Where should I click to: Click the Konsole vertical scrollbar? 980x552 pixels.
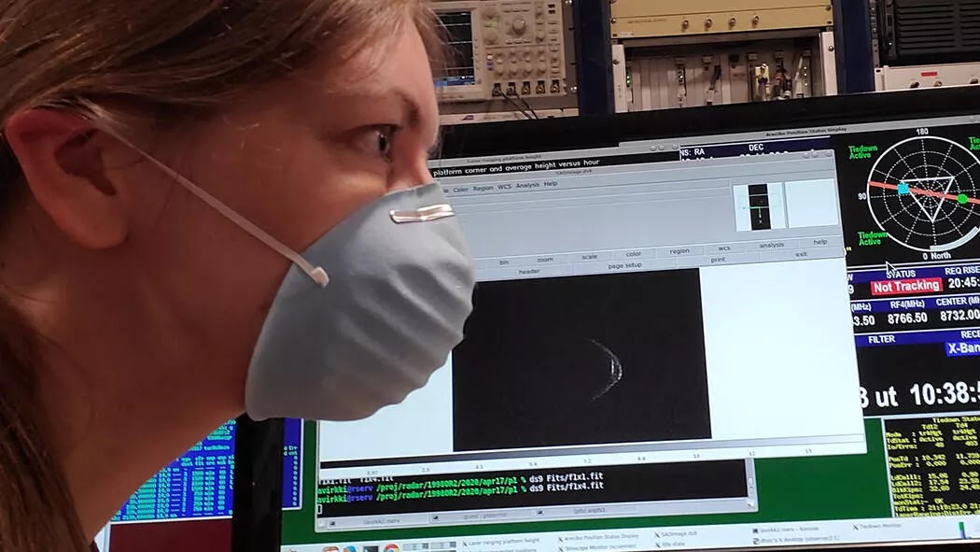pyautogui.click(x=750, y=483)
